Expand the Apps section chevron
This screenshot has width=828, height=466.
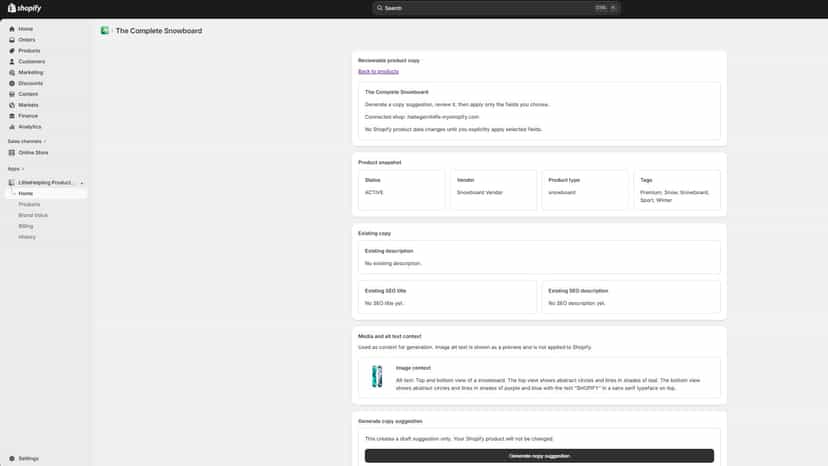click(x=23, y=169)
